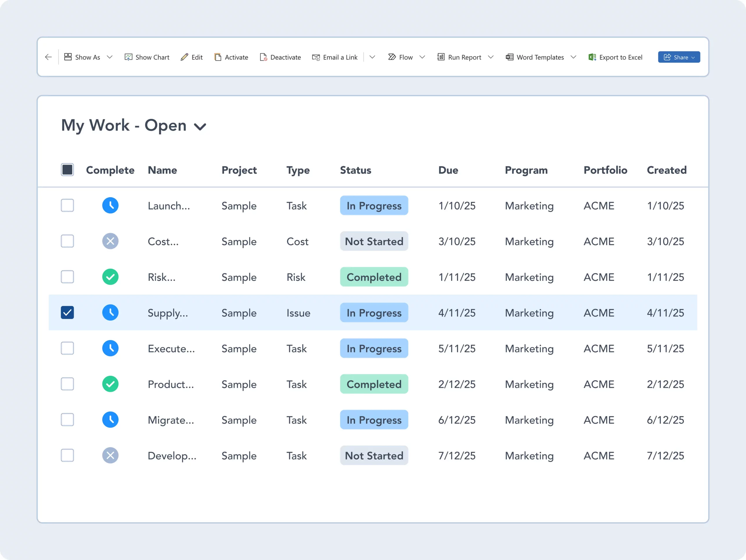Click the blue Share button
Screen dimensions: 746x560
pos(679,57)
